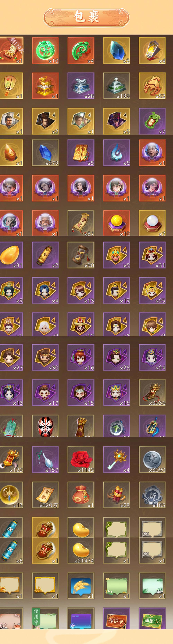
Task: Tap the blue crystal item x979
Action: 45,153
